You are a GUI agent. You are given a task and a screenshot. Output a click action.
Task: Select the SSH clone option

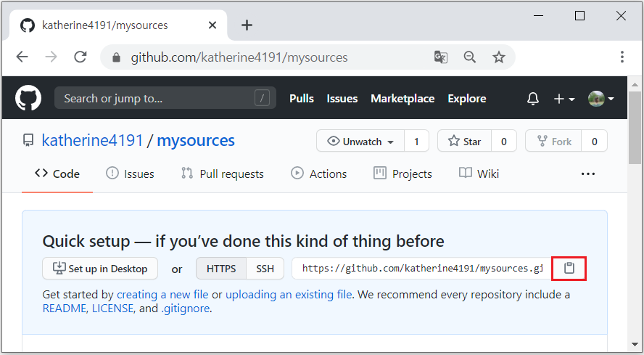tap(265, 268)
